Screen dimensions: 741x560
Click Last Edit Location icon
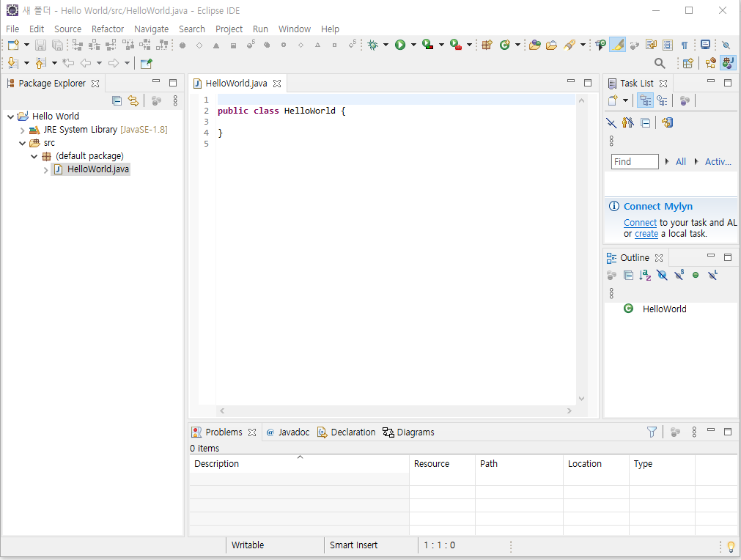pyautogui.click(x=68, y=63)
